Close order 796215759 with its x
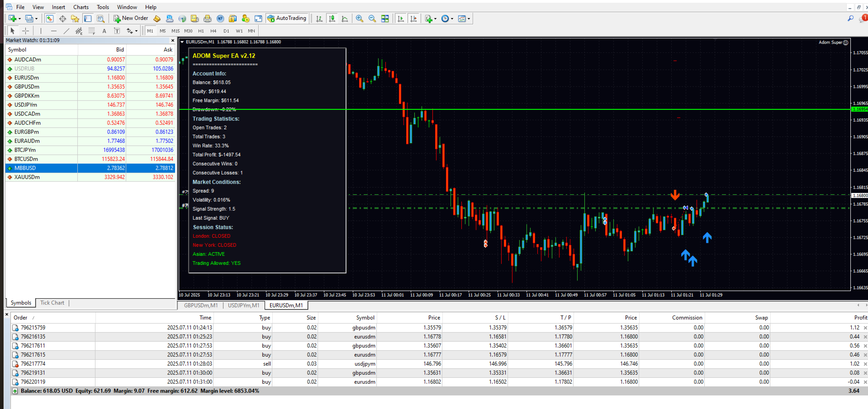 point(865,328)
